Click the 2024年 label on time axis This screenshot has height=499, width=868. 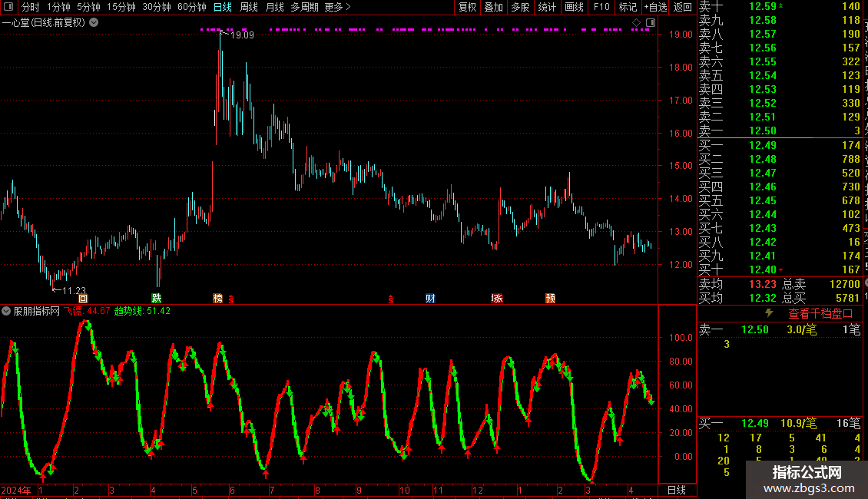click(16, 490)
